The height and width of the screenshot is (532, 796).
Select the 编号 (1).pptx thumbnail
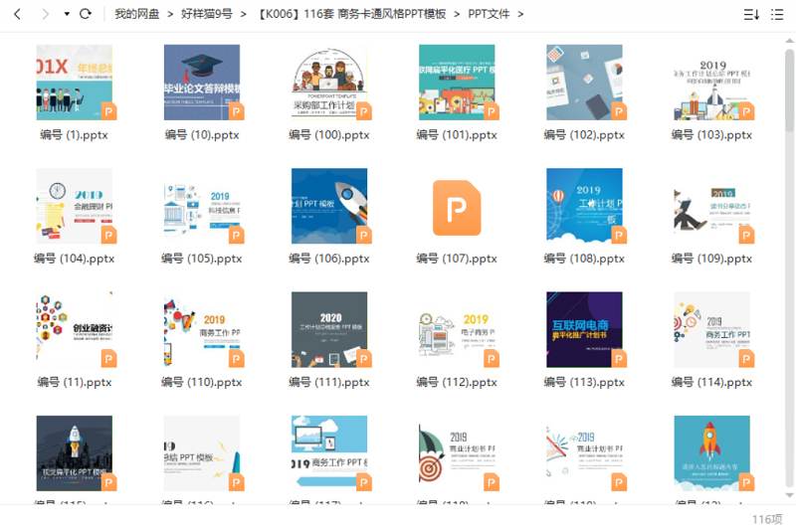(74, 83)
